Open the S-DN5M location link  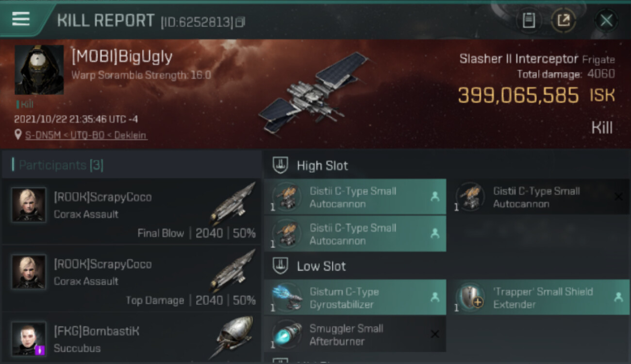pos(86,135)
